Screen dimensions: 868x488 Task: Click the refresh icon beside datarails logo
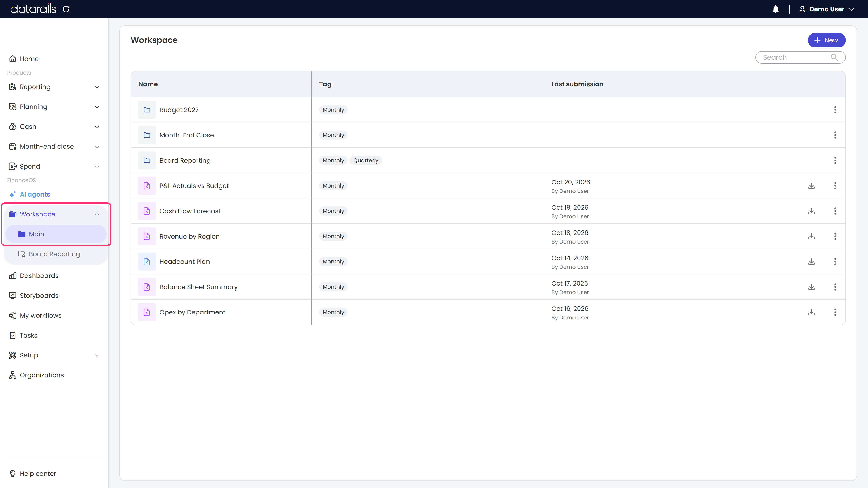[66, 9]
